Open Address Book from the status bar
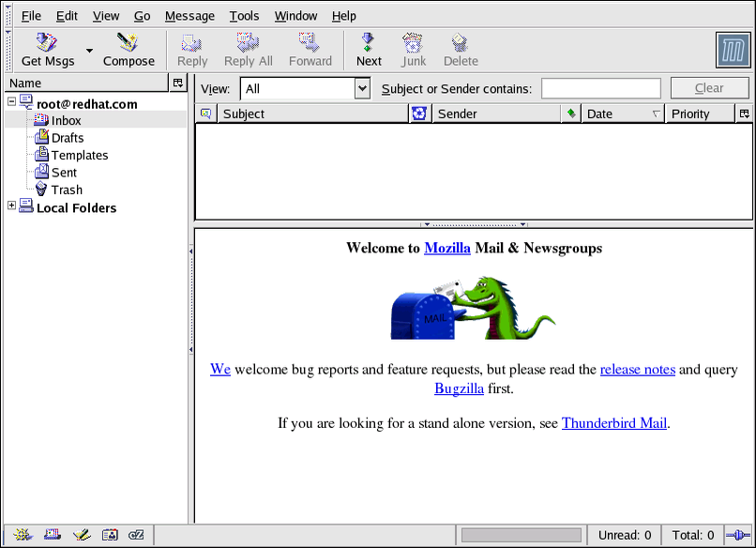Viewport: 756px width, 548px height. coord(110,535)
